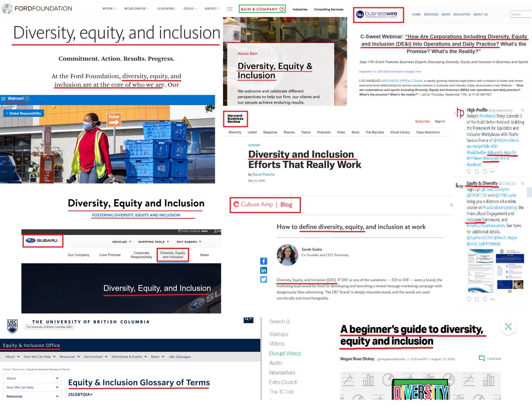Screen dimensions: 532x408
Task: Open the TechCrunch search magnifier
Action: [288, 322]
